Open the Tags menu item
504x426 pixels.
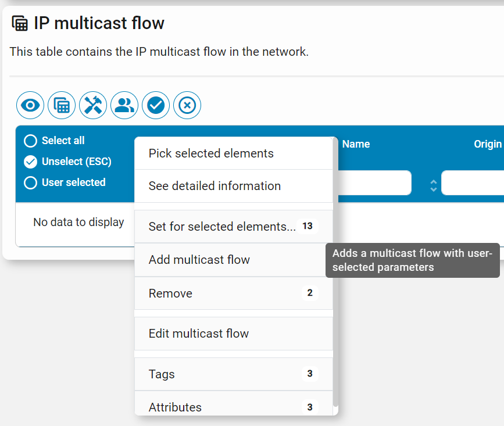pyautogui.click(x=162, y=374)
